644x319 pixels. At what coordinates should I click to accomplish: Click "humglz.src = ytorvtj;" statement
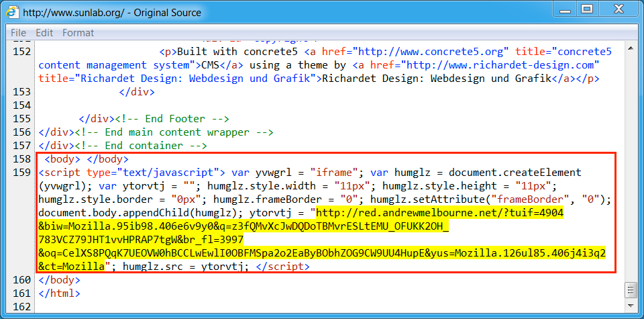coord(186,267)
